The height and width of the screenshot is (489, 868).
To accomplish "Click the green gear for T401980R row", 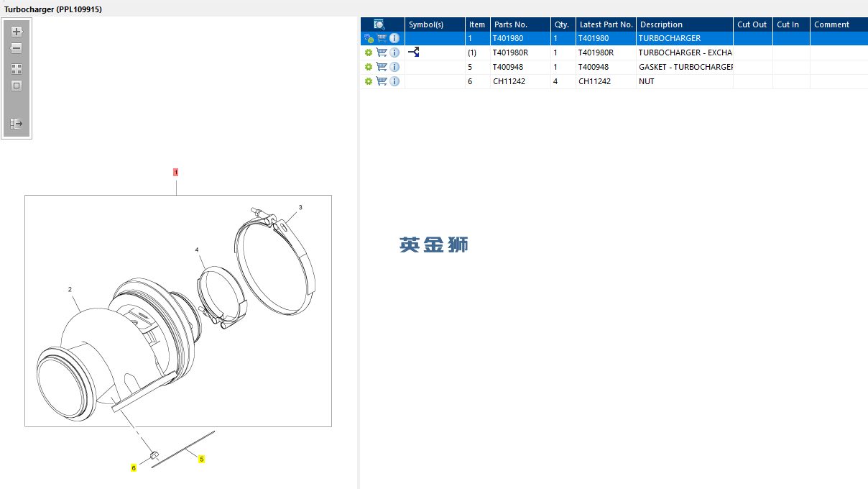I will [369, 52].
